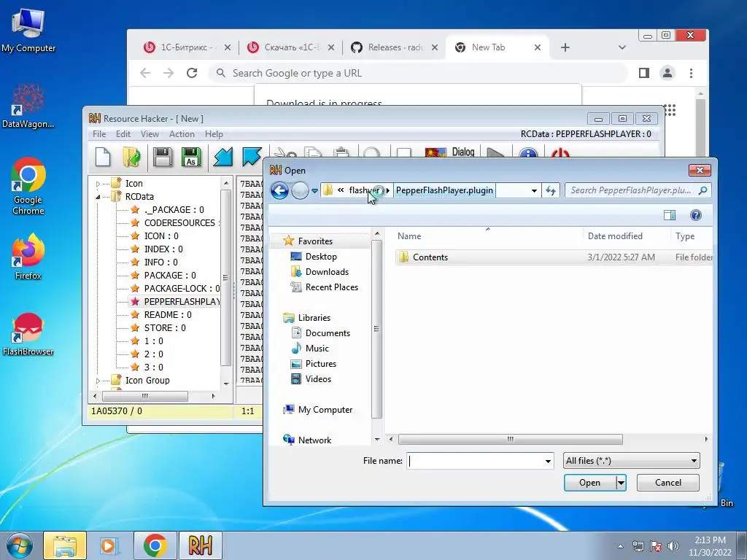
Task: Open the File menu in Resource Hacker
Action: click(99, 134)
